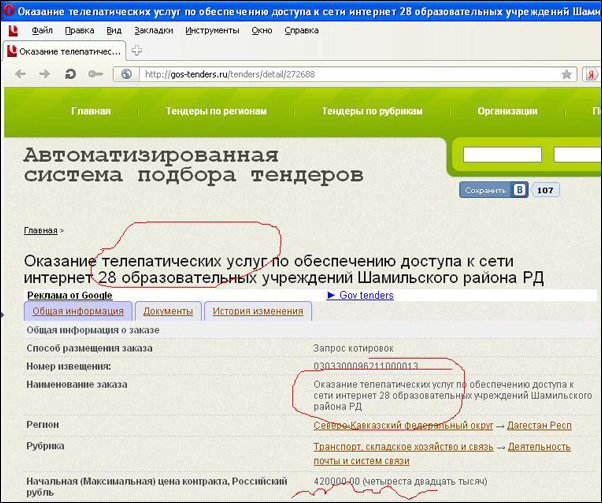602x503 pixels.
Task: Bookmark page with the star icon
Action: tap(567, 74)
